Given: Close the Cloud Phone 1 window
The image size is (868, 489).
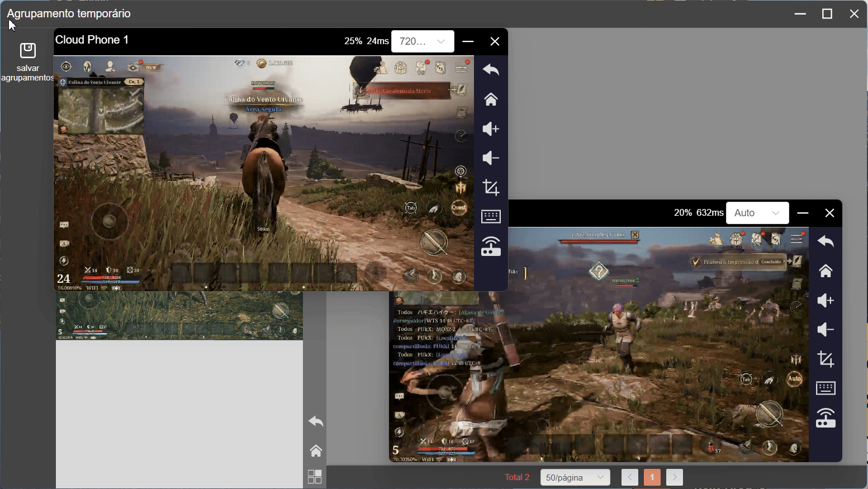Looking at the screenshot, I should [495, 41].
